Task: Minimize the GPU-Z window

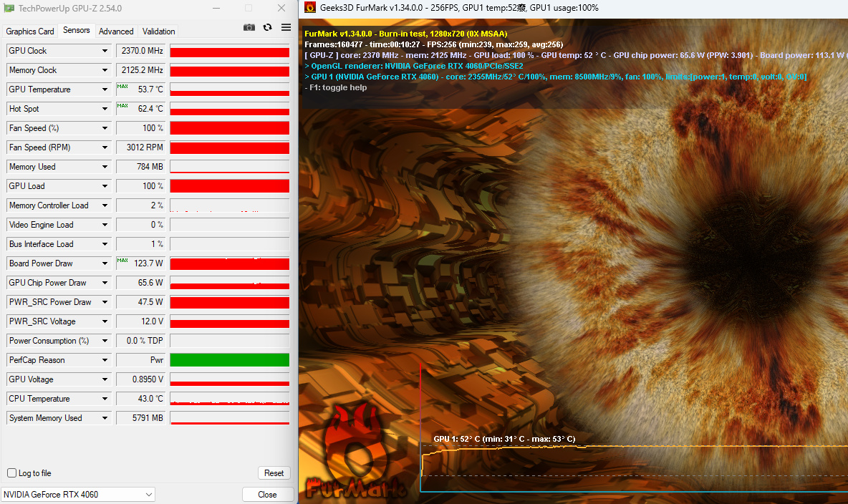Action: pos(216,8)
